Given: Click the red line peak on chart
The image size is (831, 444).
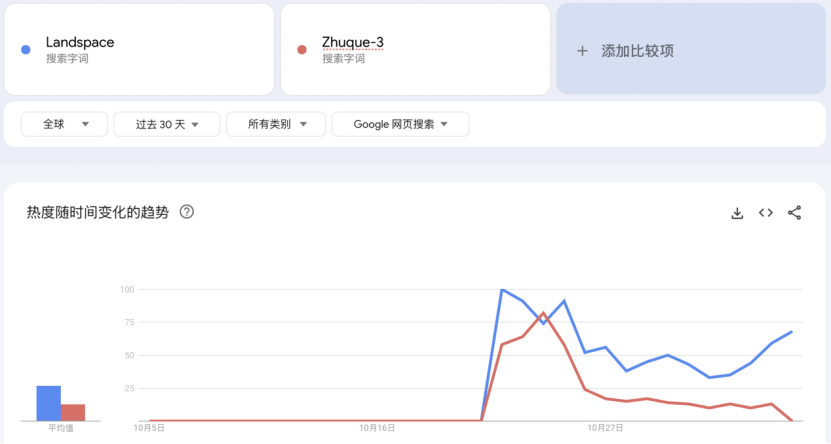Looking at the screenshot, I should click(543, 313).
